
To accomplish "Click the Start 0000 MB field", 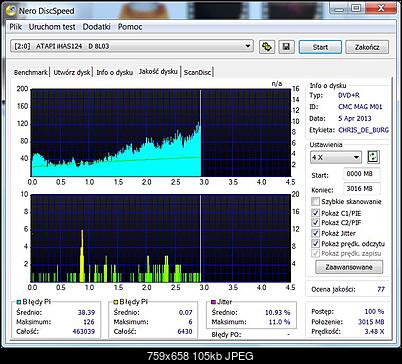I will coord(362,174).
